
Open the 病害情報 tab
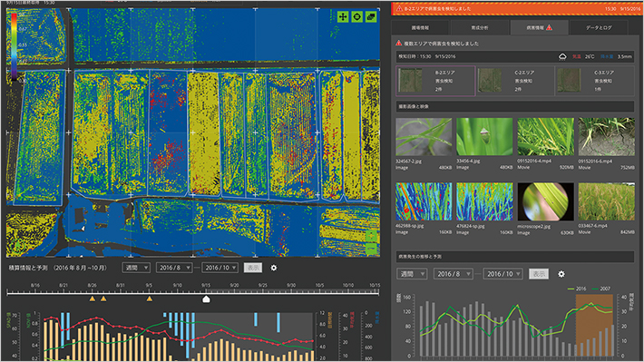click(x=539, y=27)
